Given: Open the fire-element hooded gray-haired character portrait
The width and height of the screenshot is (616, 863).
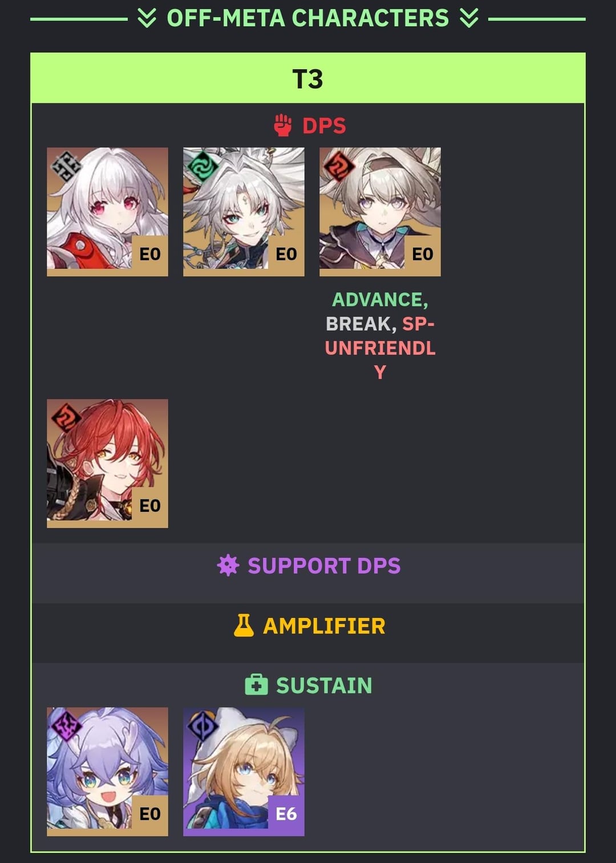Looking at the screenshot, I should [380, 212].
